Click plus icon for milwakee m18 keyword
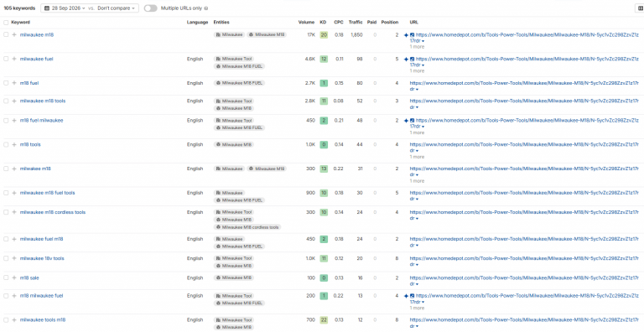644x332 pixels. [x=14, y=169]
